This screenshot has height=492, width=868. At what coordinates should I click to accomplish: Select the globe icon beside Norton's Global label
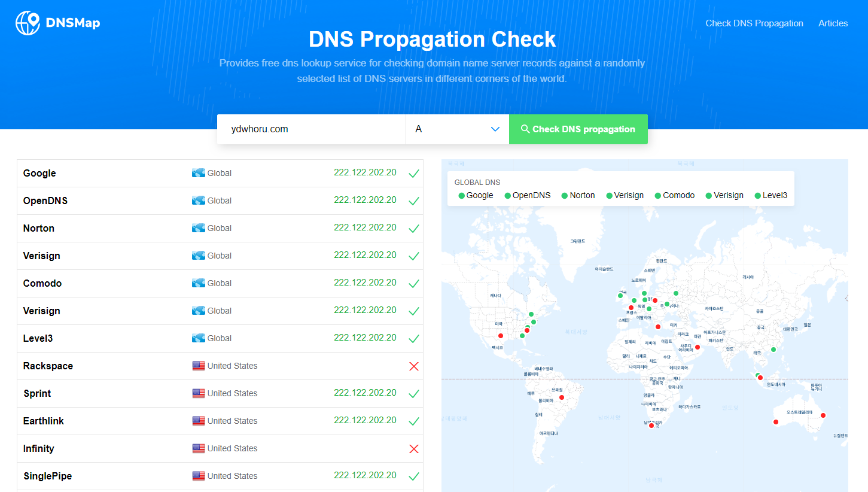point(199,228)
